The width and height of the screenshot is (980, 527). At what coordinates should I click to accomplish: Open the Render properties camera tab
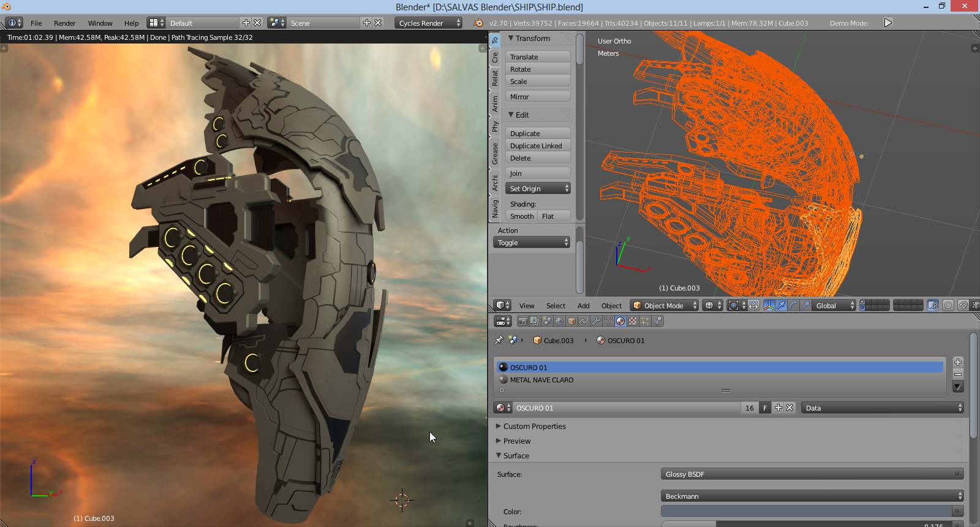coord(522,321)
